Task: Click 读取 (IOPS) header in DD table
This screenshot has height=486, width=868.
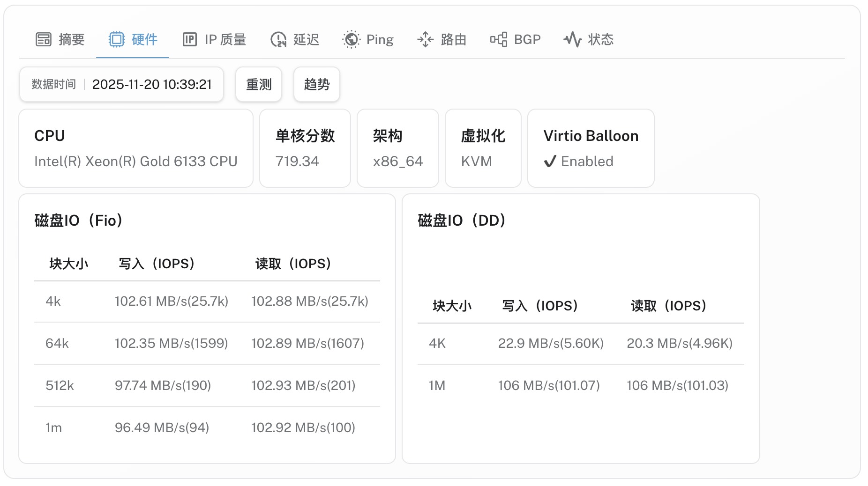Action: [668, 306]
